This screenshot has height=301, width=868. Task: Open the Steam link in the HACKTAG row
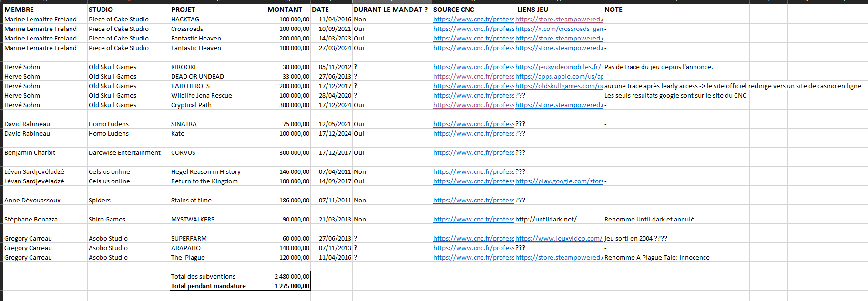click(x=559, y=19)
